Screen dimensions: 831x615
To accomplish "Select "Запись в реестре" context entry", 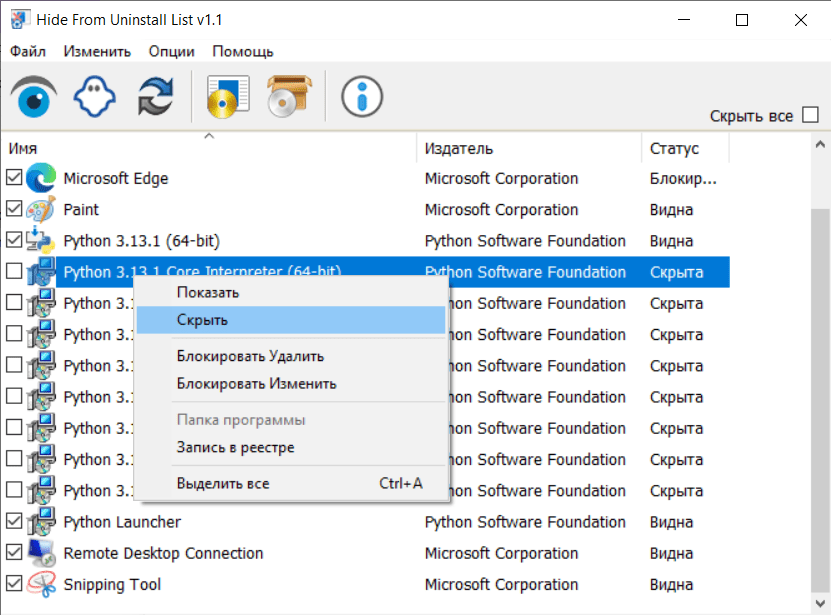I will tap(235, 448).
